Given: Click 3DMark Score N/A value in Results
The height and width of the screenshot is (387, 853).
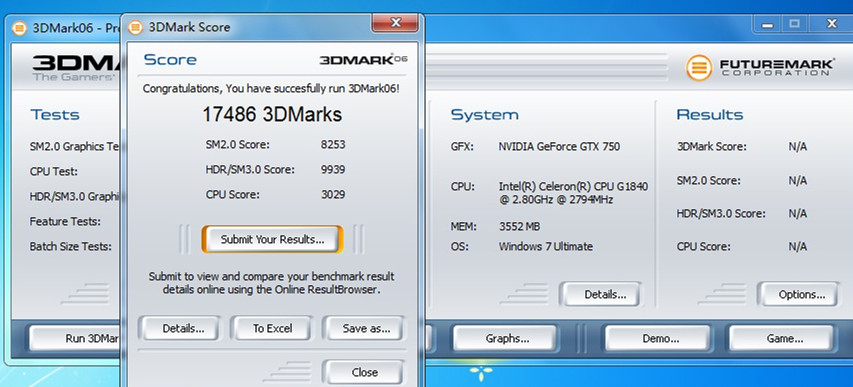Looking at the screenshot, I should pos(798,147).
